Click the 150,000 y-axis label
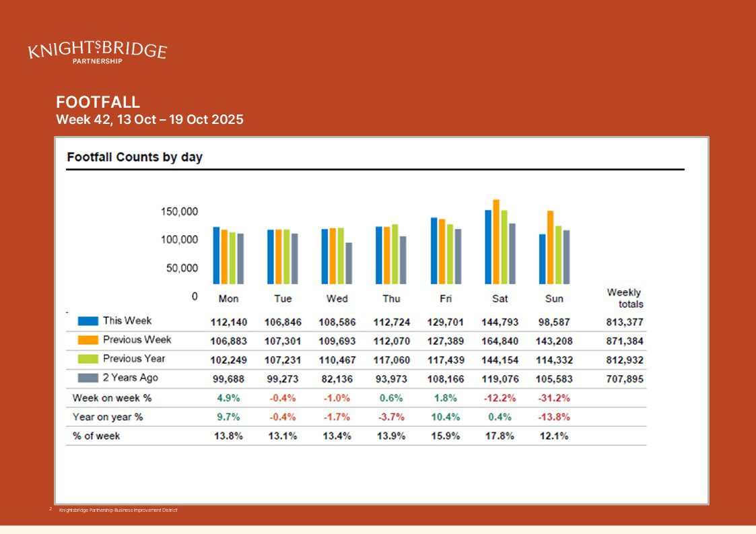Screen dimensions: 756x534 point(179,211)
